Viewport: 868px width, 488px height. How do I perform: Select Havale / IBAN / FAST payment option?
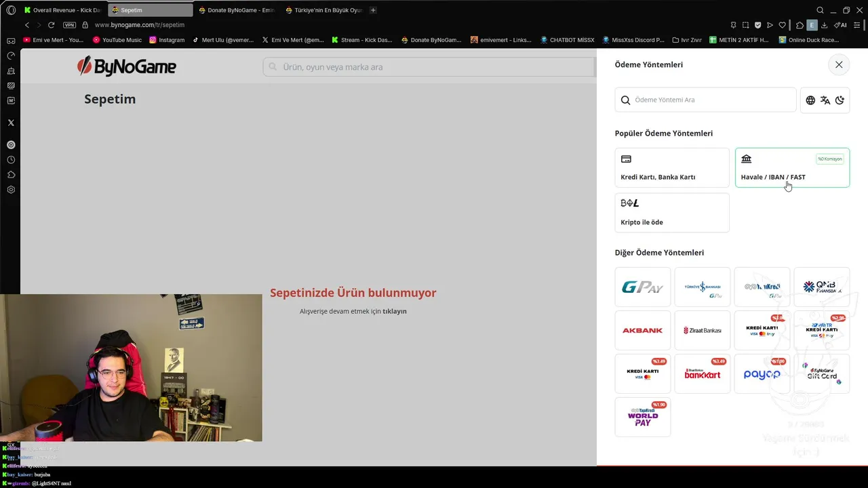(792, 167)
